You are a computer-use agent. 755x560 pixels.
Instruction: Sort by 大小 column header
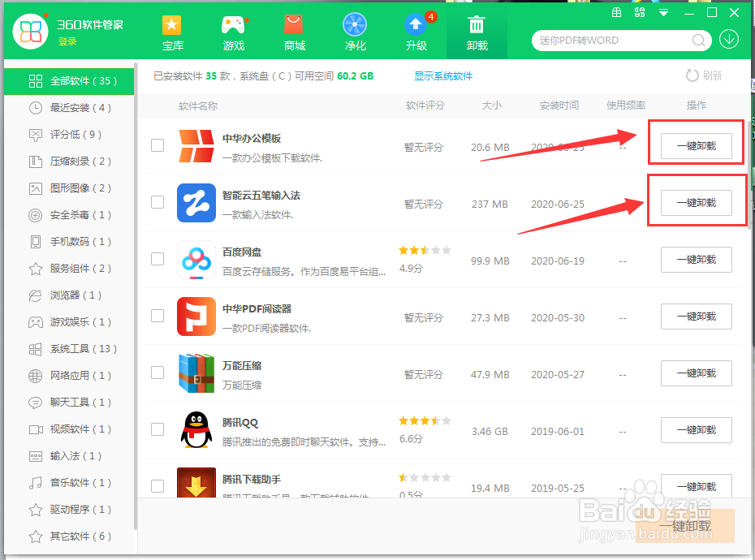coord(492,106)
